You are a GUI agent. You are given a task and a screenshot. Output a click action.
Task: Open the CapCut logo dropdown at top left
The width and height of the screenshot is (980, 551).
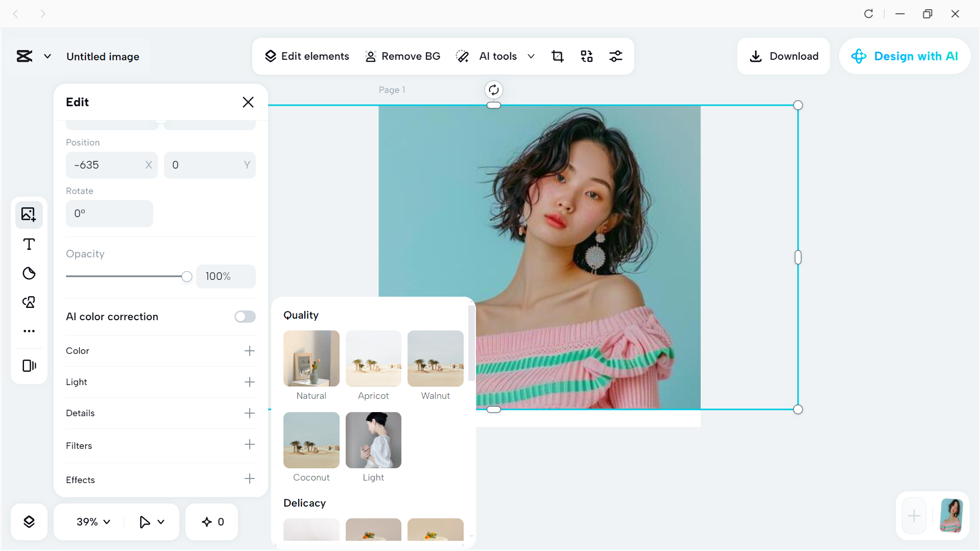(x=47, y=56)
